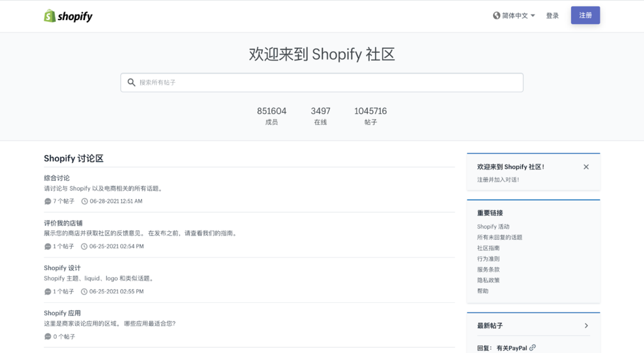Click the search magnifier icon
The height and width of the screenshot is (353, 644).
tap(131, 82)
